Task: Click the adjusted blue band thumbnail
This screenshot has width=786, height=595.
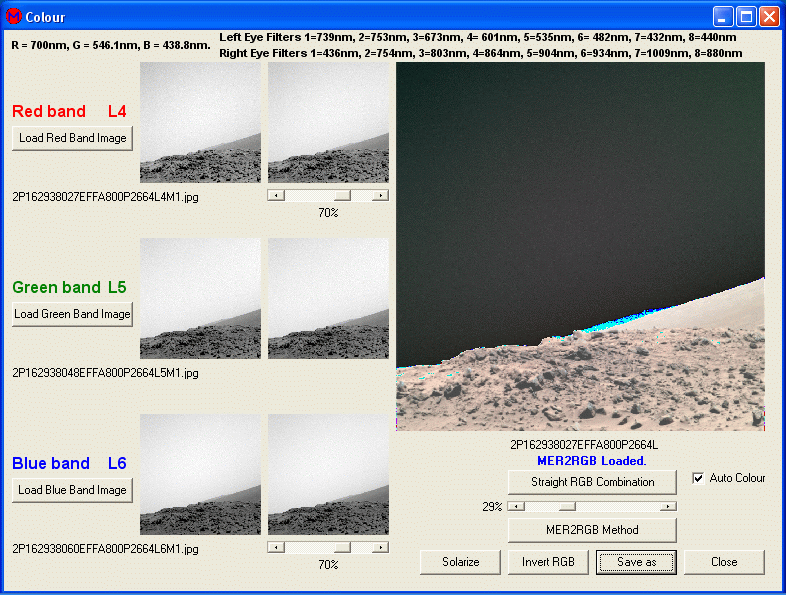Action: (x=328, y=475)
